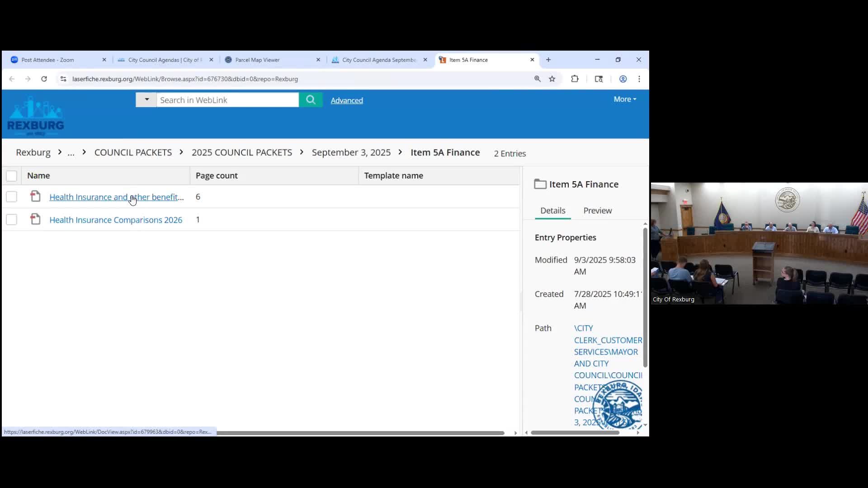Image resolution: width=868 pixels, height=488 pixels.
Task: Expand the collapsed breadcrumb ellipsis
Action: [x=71, y=153]
